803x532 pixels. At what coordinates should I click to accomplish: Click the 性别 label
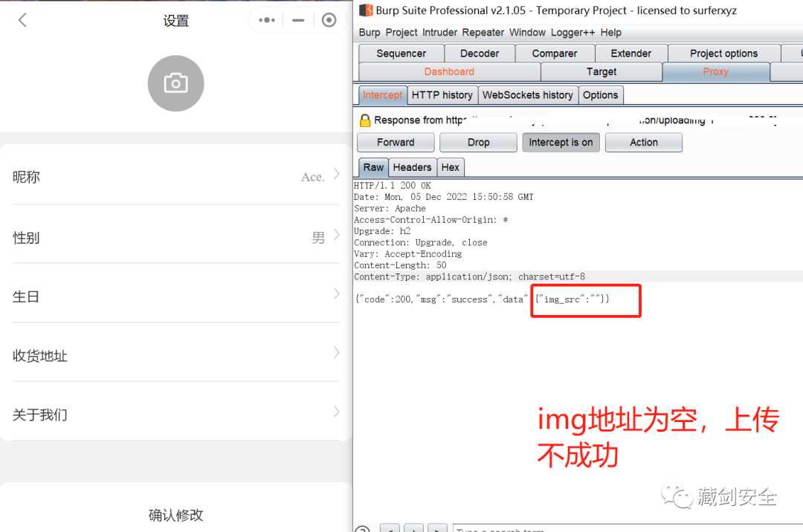pyautogui.click(x=26, y=237)
